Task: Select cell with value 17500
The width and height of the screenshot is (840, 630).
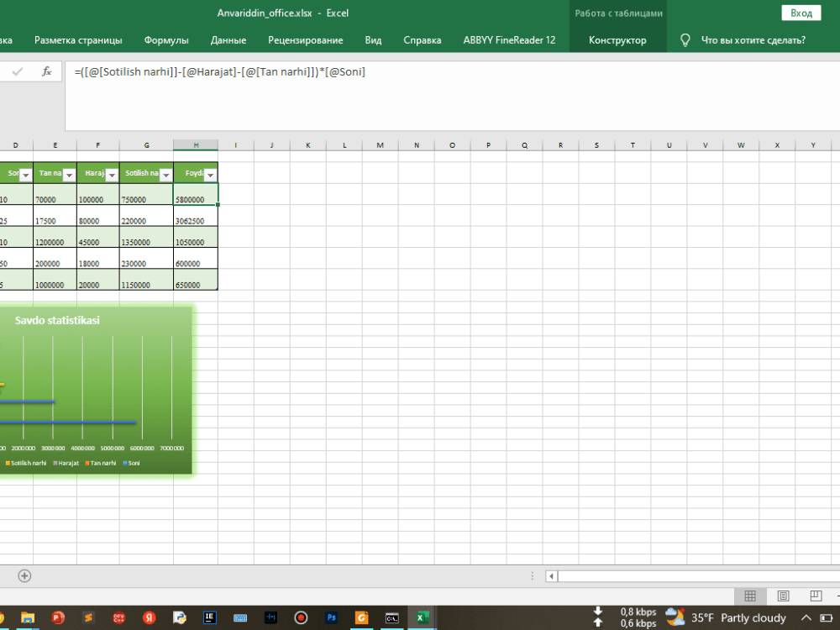Action: point(55,215)
